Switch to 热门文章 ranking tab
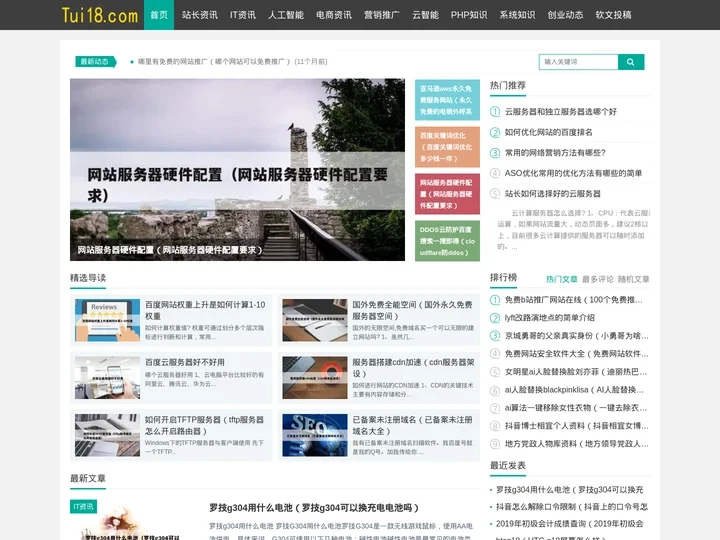720x540 pixels. coord(562,279)
